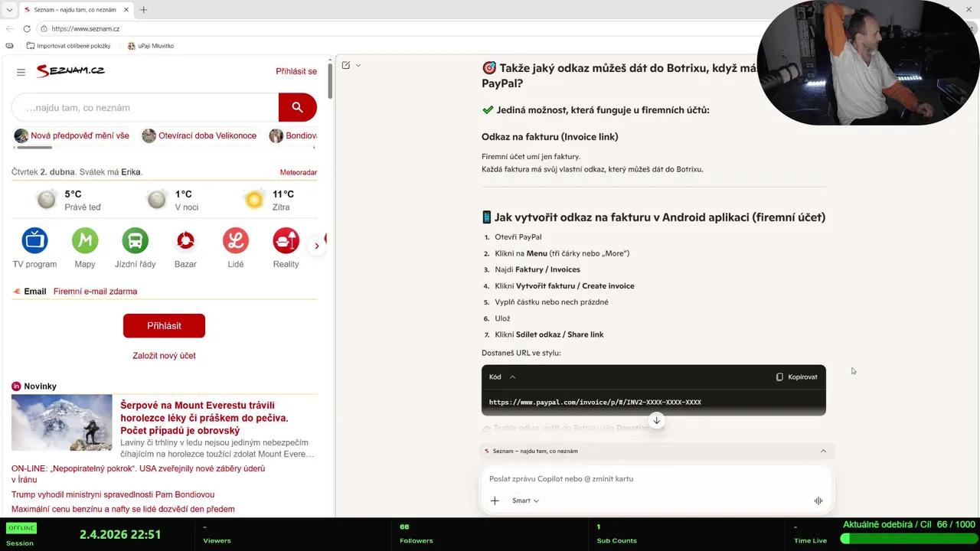The height and width of the screenshot is (551, 980).
Task: Click the browser address bar URL
Action: click(86, 28)
